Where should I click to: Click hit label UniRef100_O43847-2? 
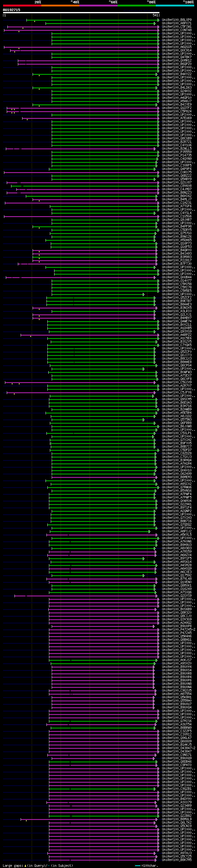(x=179, y=748)
